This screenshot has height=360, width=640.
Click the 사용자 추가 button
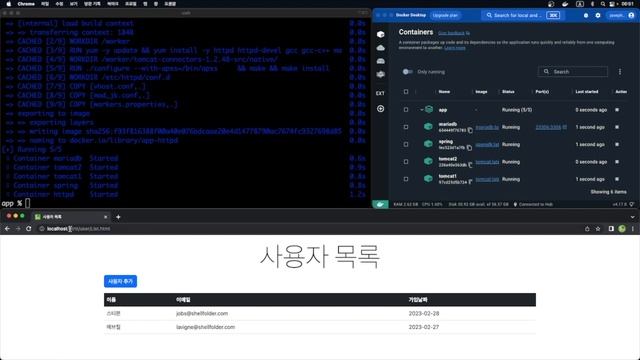(x=120, y=281)
